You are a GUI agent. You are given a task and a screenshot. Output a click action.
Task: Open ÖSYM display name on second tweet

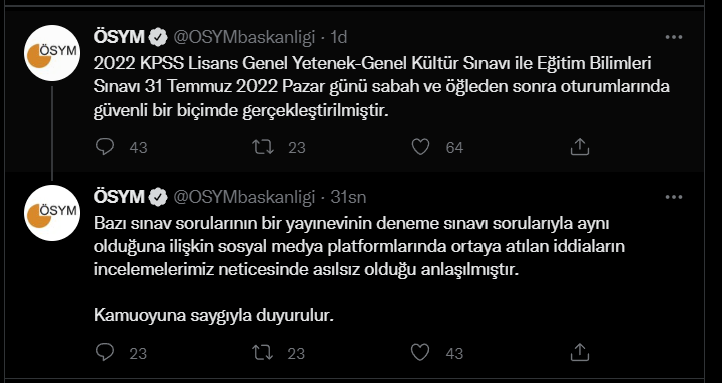[x=119, y=197]
